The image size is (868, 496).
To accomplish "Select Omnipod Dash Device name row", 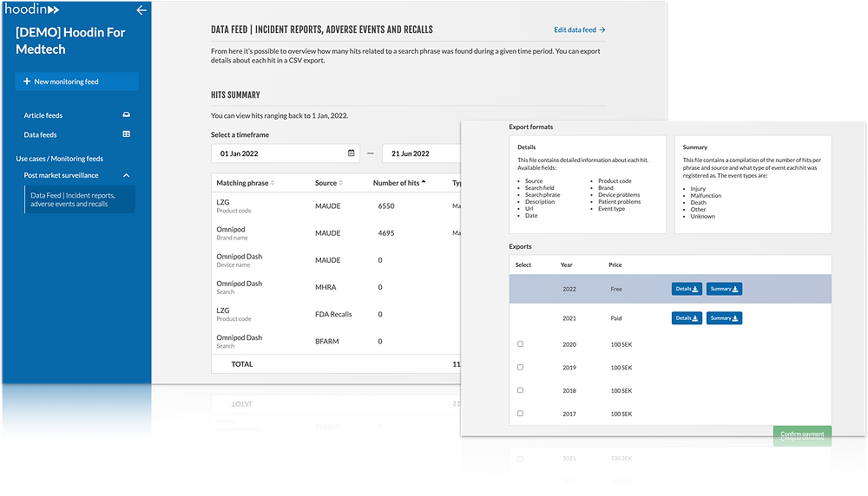I will (335, 260).
